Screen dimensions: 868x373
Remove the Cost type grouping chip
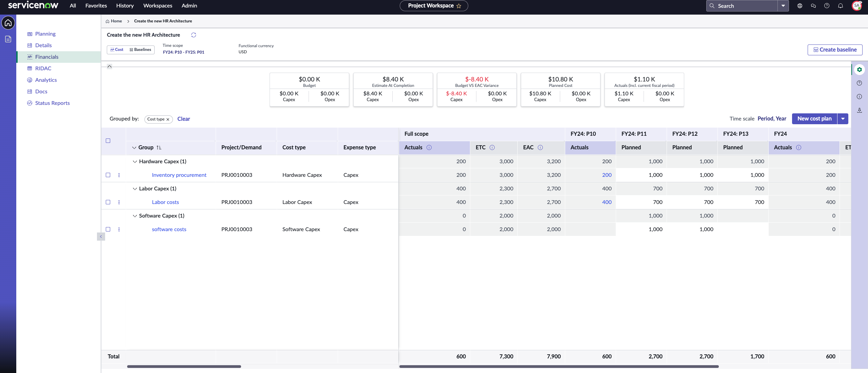click(168, 119)
